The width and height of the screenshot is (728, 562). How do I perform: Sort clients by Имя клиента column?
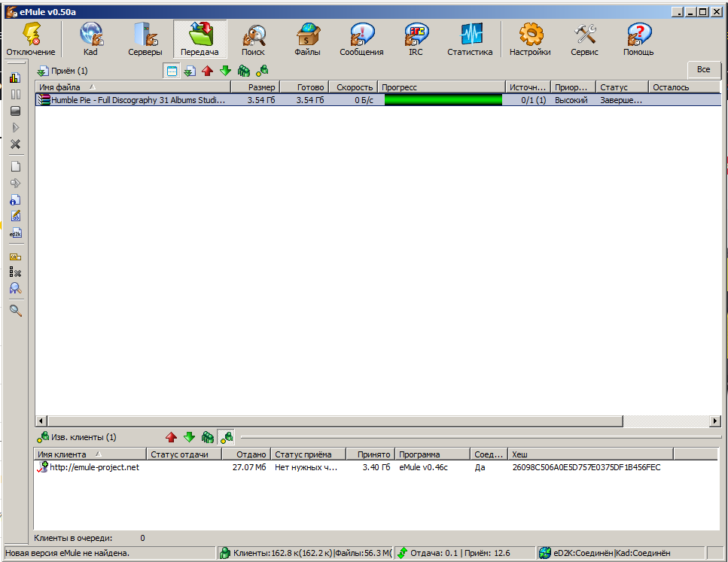[x=90, y=454]
